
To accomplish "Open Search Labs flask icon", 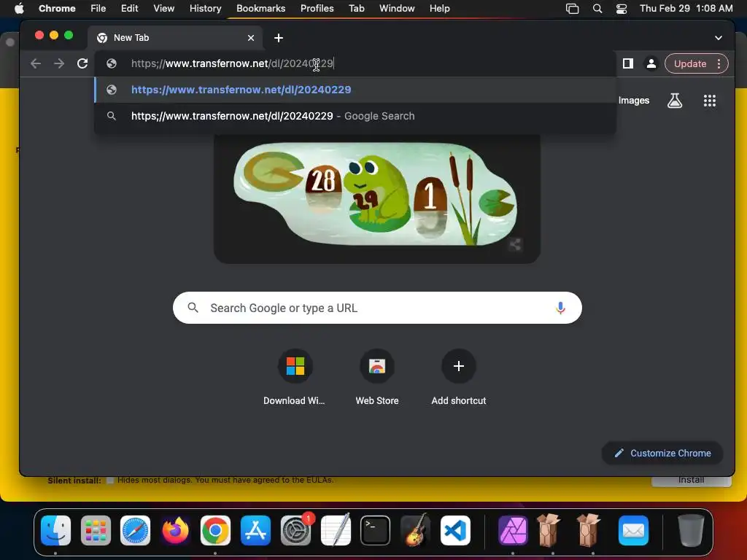I will pos(675,101).
